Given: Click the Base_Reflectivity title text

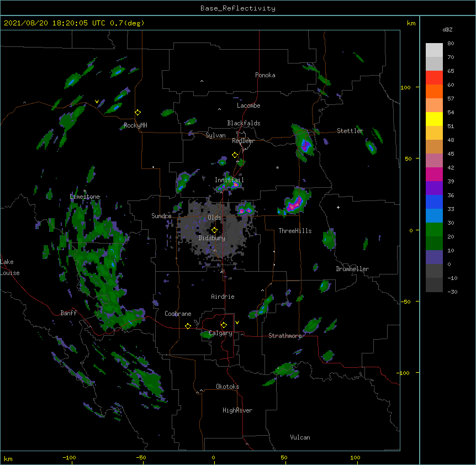Looking at the screenshot, I should tap(238, 8).
